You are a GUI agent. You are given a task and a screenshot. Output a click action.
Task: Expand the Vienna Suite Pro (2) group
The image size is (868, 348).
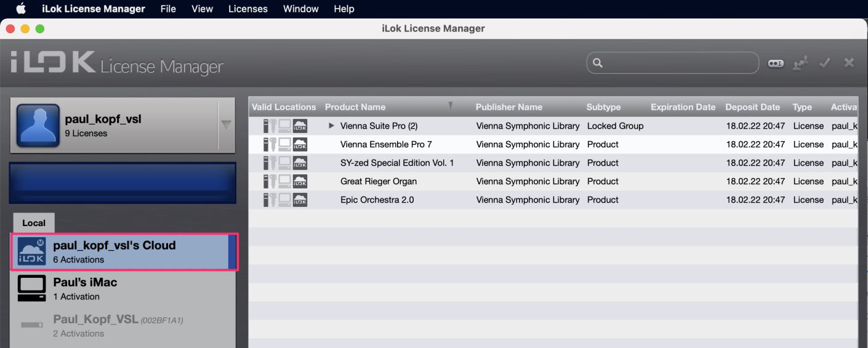tap(331, 126)
